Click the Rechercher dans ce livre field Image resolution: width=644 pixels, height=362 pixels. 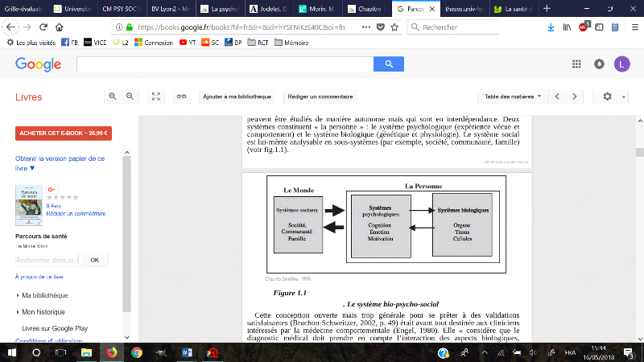47,260
